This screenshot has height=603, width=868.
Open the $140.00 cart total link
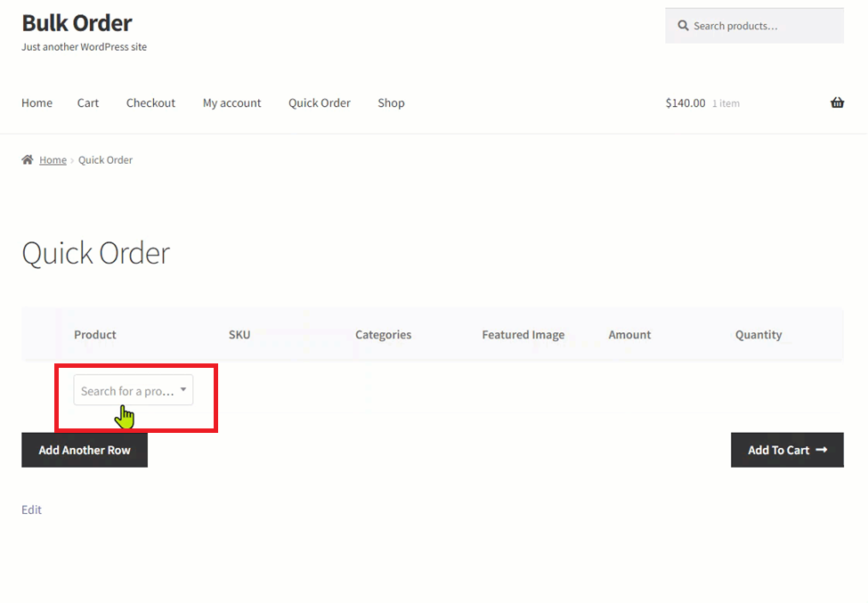[685, 103]
